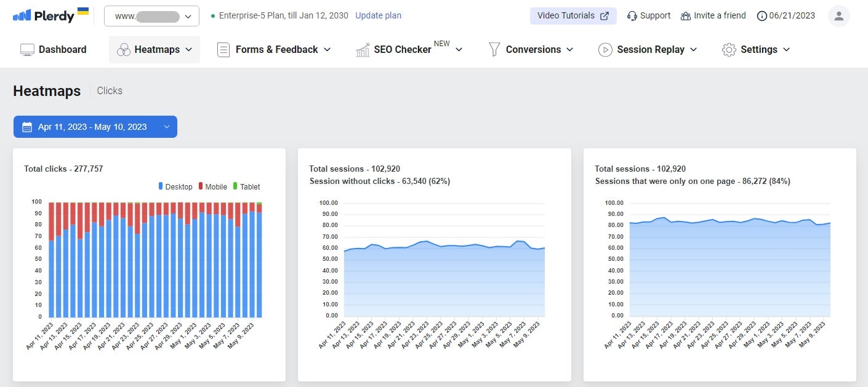
Task: Click Session without clicks - 63,540 (62%) text
Action: (380, 182)
